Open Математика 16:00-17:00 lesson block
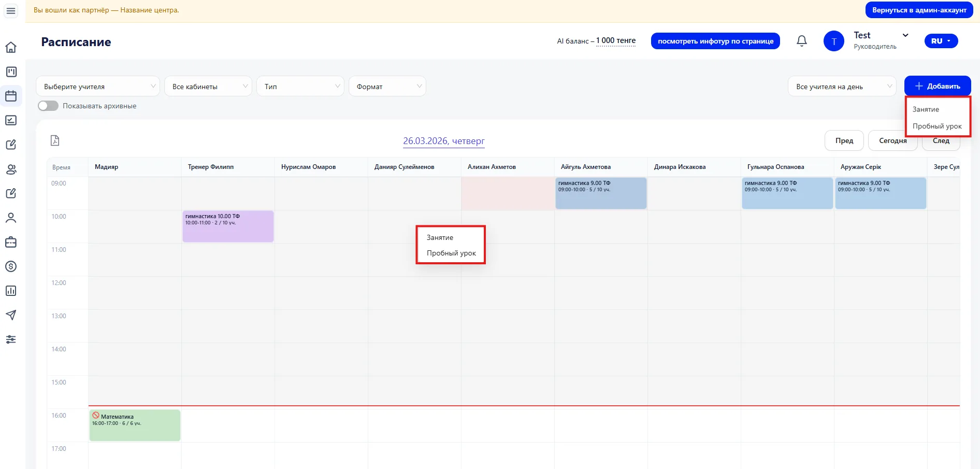 pyautogui.click(x=135, y=425)
